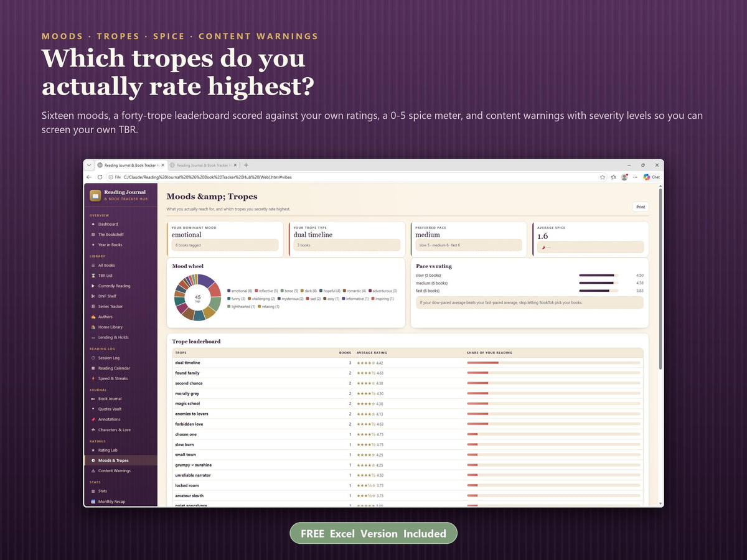Click the browser profile avatar icon
The width and height of the screenshot is (747, 560).
tap(624, 177)
